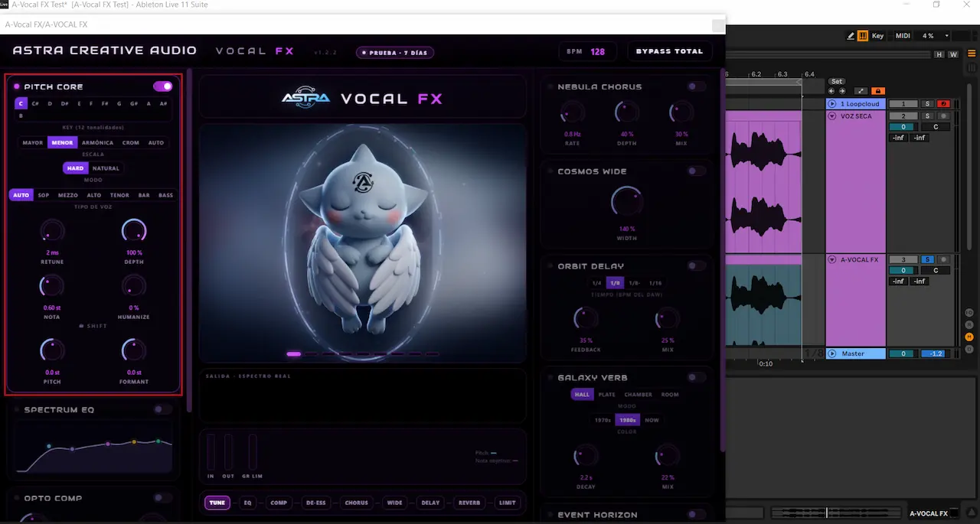Viewport: 980px width, 524px height.
Task: Select the DE-ESS tab in the bottom chain
Action: [x=316, y=503]
